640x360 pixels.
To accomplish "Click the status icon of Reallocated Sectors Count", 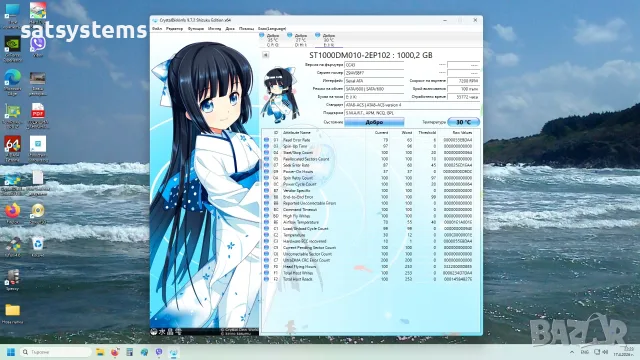I will tap(267, 159).
